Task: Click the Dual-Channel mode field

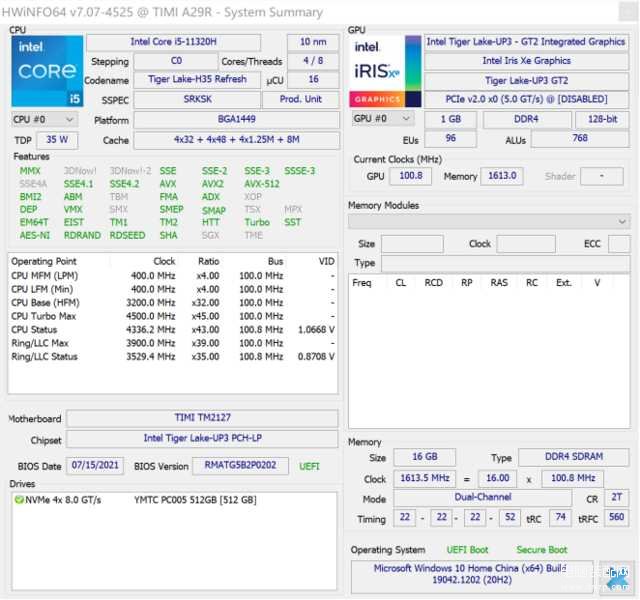Action: [x=482, y=498]
